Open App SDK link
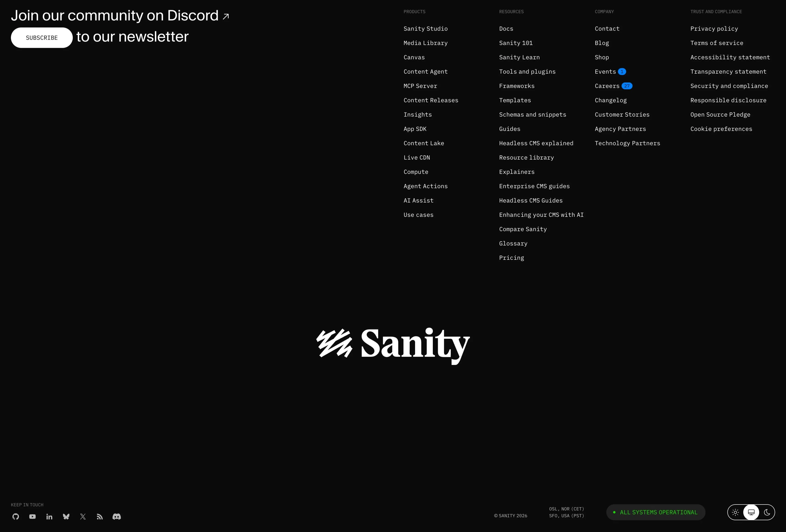Image resolution: width=786 pixels, height=532 pixels. point(415,129)
